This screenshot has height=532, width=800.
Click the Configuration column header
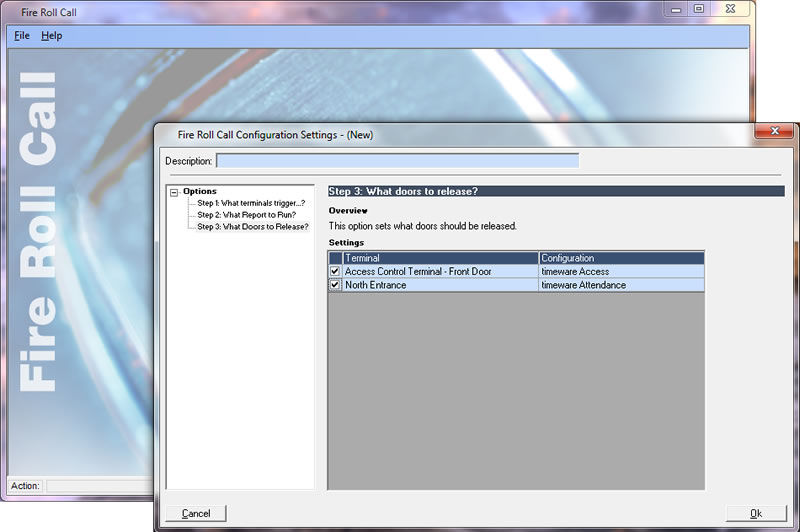coord(620,258)
